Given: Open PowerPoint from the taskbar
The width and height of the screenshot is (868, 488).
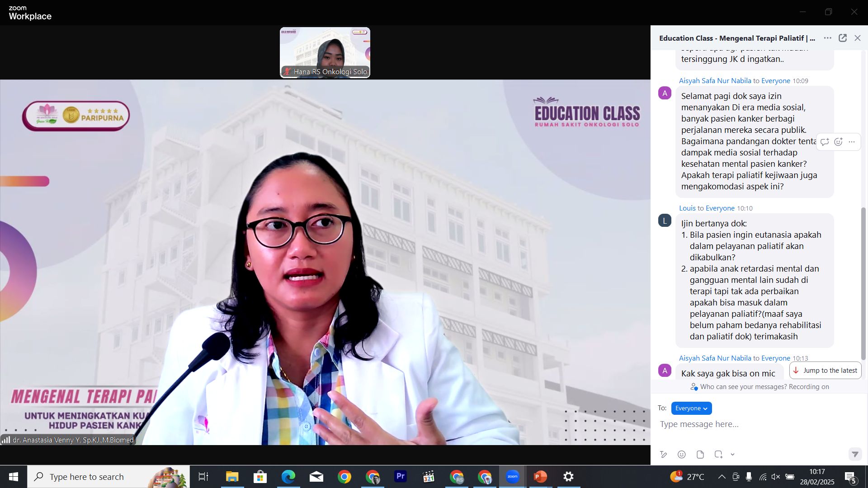Looking at the screenshot, I should tap(540, 477).
